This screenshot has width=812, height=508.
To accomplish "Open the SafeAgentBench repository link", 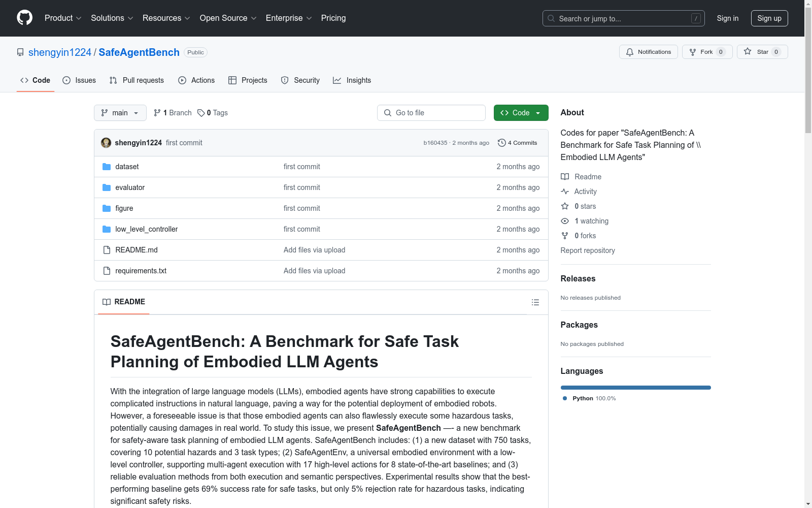I will point(139,52).
